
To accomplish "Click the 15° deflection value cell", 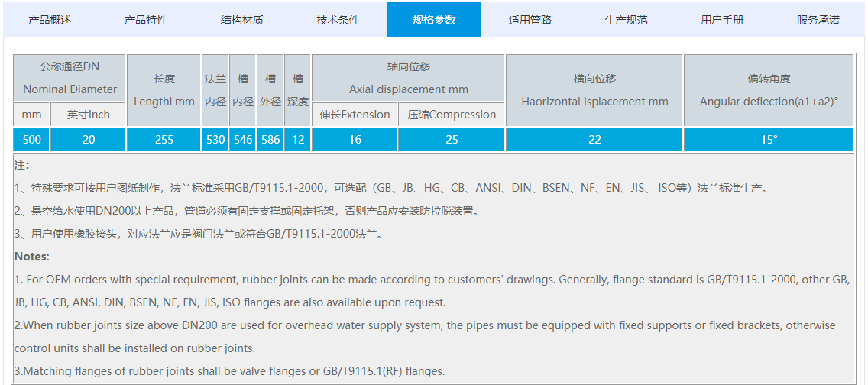I will point(768,139).
